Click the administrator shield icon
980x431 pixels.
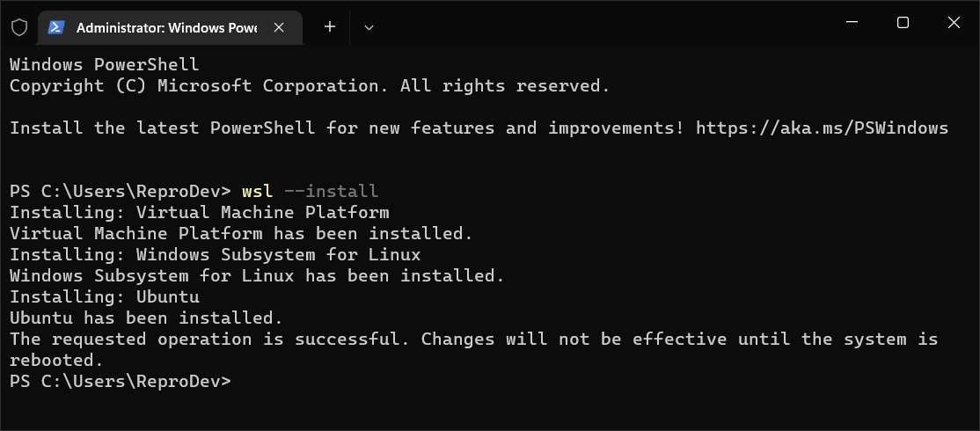(19, 27)
